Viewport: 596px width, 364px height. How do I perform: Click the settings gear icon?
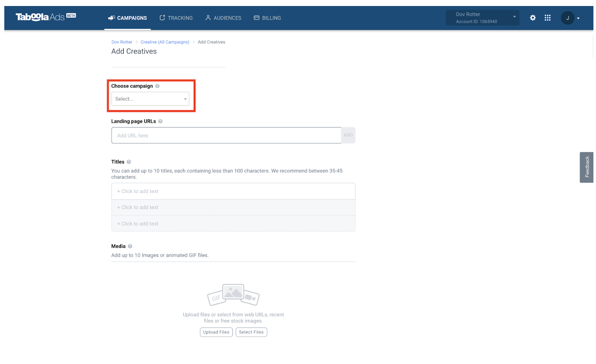tap(532, 18)
